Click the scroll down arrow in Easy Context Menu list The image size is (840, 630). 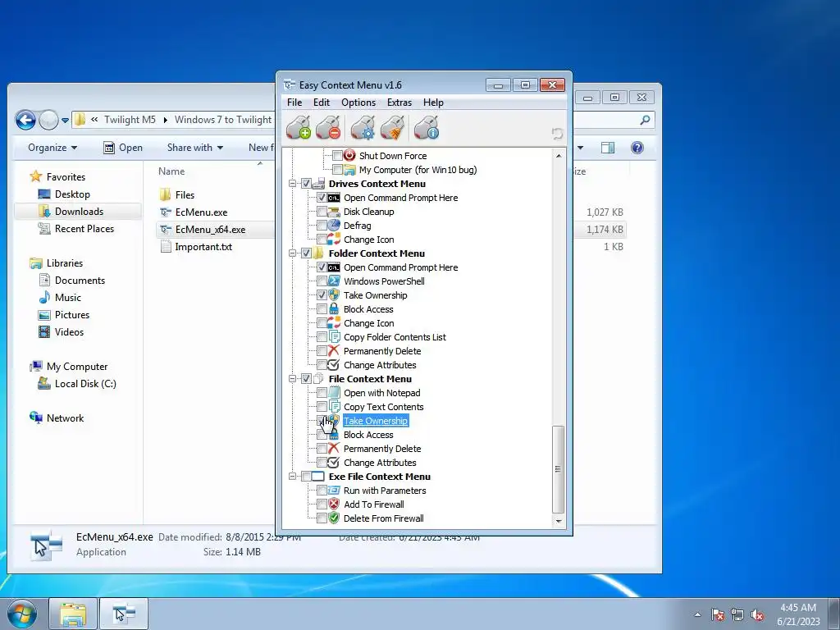click(558, 521)
